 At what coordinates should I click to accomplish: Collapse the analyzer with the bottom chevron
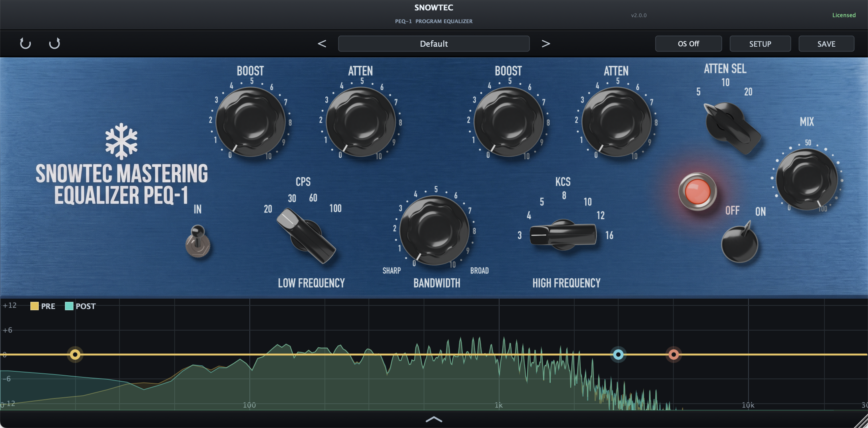(x=434, y=419)
